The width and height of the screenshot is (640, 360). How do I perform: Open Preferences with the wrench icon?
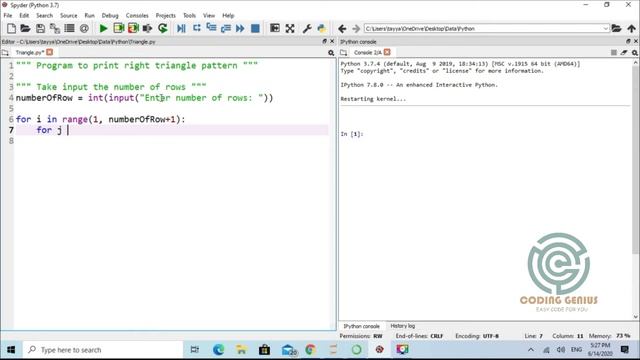point(307,28)
